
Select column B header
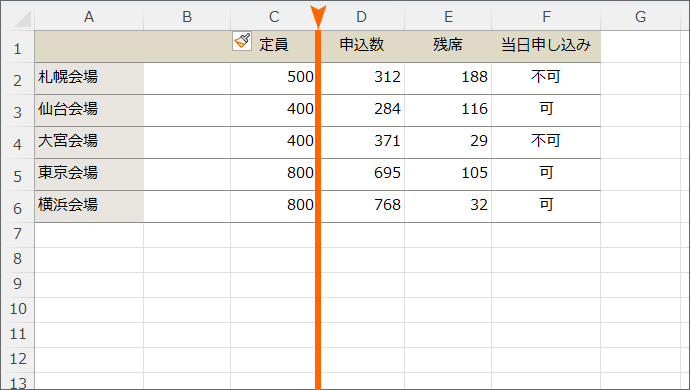tap(187, 17)
